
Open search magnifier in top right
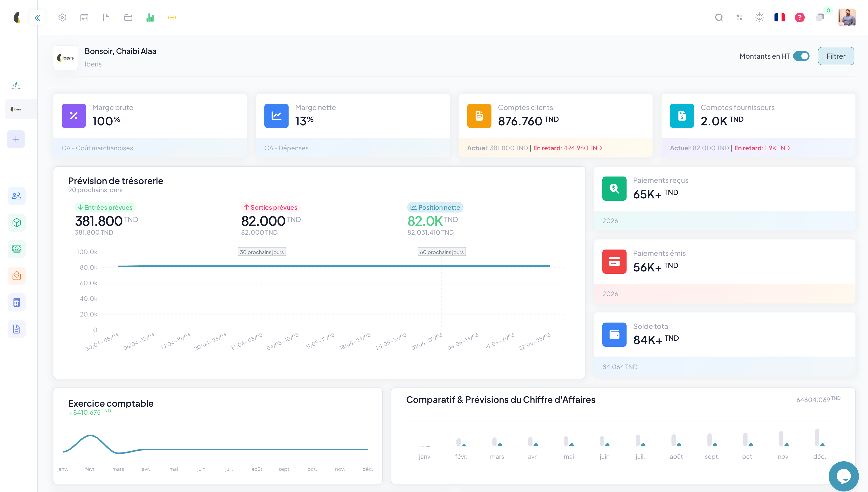[719, 17]
